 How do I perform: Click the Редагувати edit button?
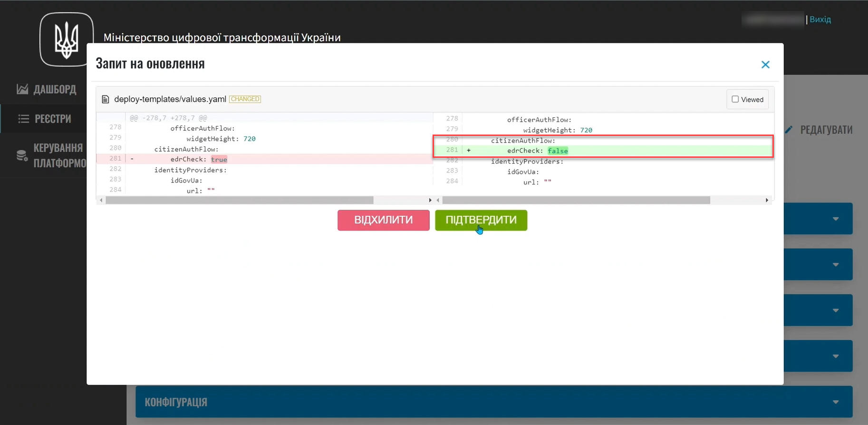pos(819,130)
